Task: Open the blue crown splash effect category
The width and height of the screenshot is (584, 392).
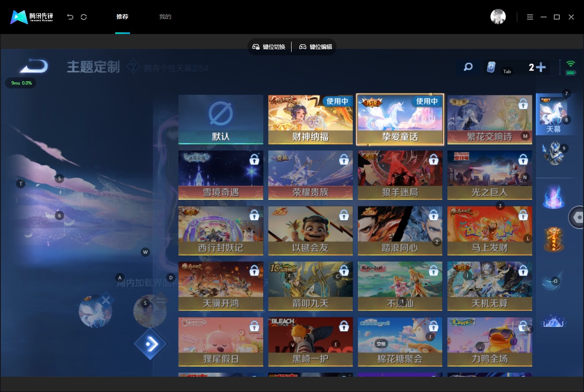Action: coord(553,322)
